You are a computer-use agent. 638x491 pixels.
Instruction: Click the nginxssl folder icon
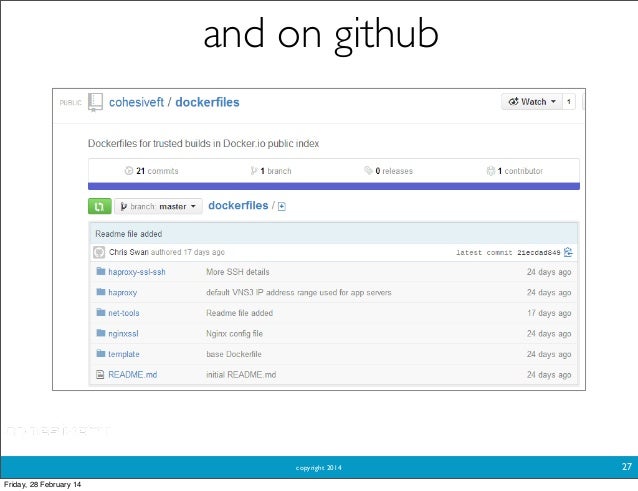pyautogui.click(x=101, y=333)
